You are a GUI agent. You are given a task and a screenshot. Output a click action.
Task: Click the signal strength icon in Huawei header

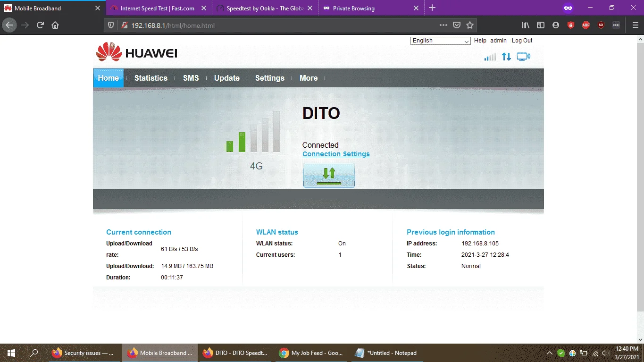coord(490,57)
